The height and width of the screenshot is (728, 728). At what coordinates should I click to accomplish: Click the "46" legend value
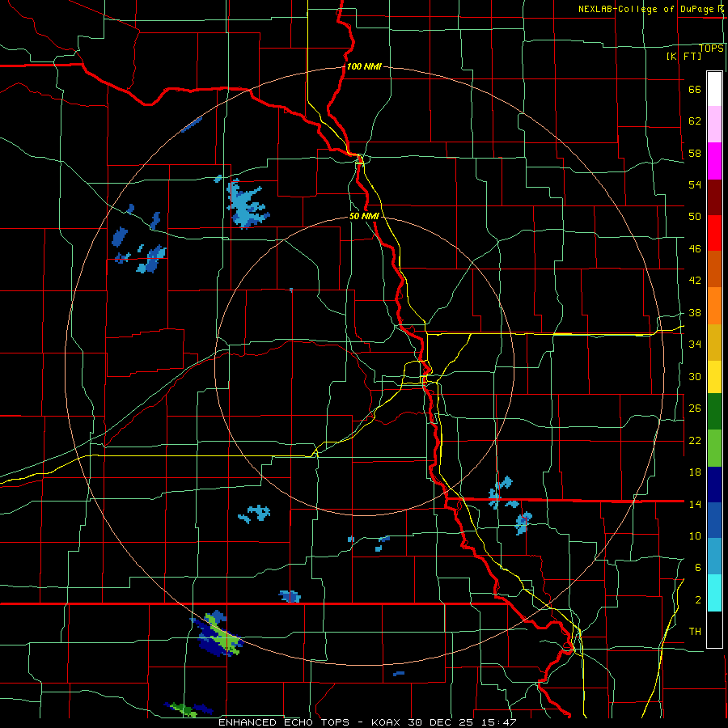click(x=695, y=249)
